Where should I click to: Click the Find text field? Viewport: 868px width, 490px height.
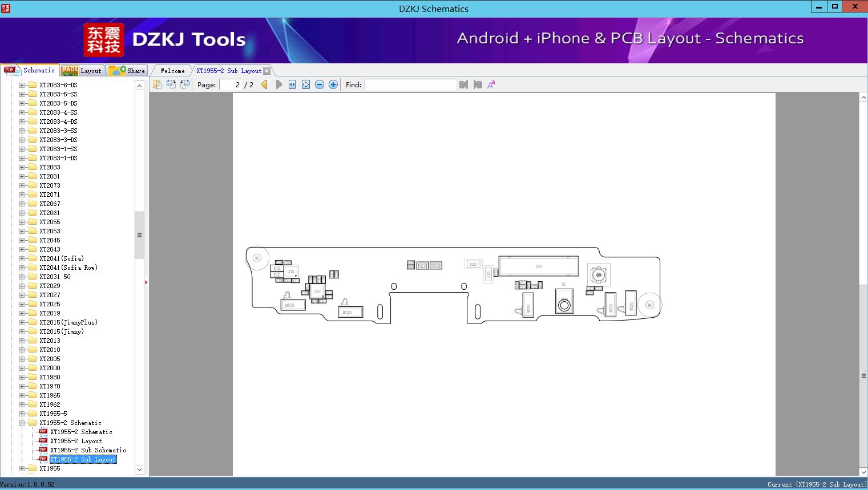[x=410, y=84]
